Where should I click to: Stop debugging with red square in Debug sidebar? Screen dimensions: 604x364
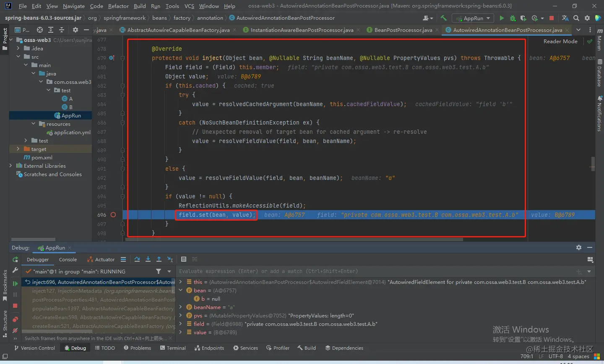[15, 306]
